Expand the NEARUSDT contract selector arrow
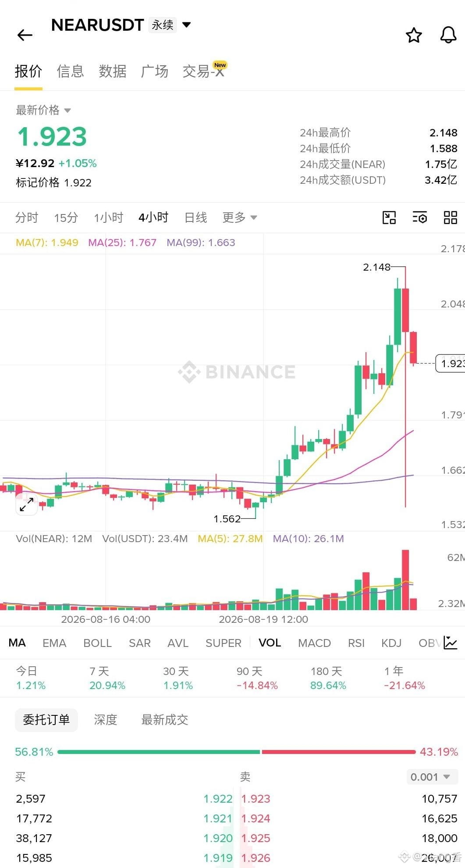 (186, 25)
